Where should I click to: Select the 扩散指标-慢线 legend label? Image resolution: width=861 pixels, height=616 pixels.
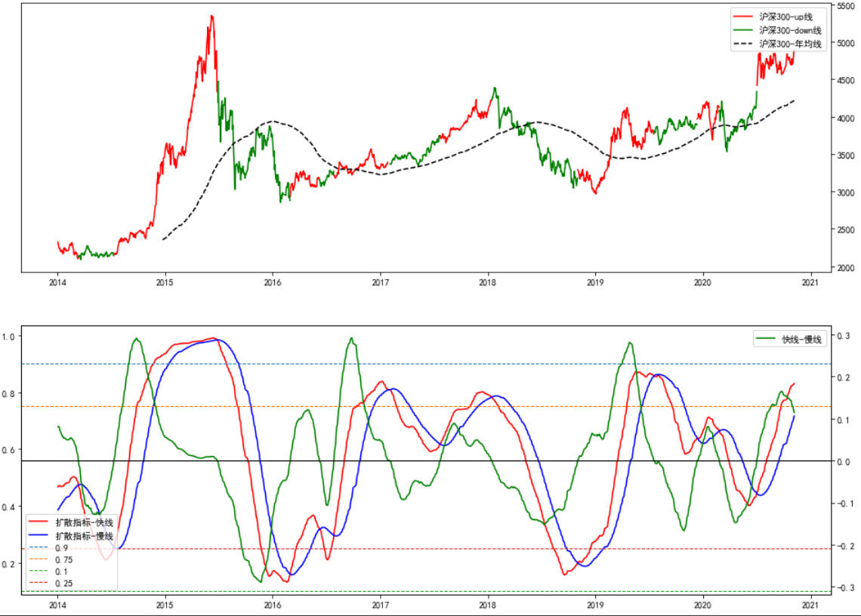pos(84,535)
